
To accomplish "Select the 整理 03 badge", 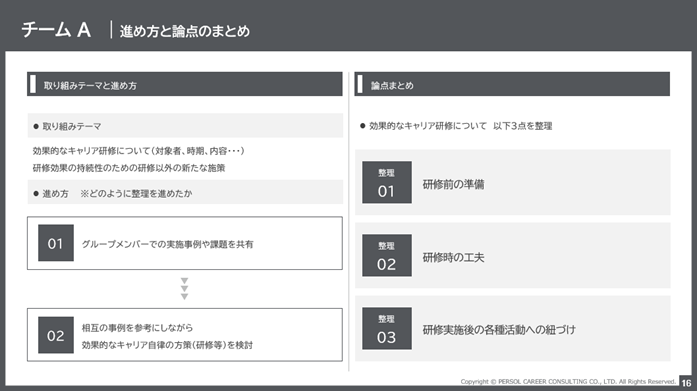I will (x=387, y=328).
